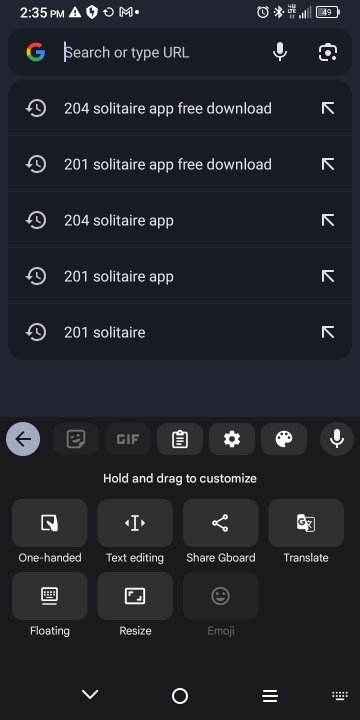Open Gboard theme palette
Screen dimensions: 360x720
(284, 439)
